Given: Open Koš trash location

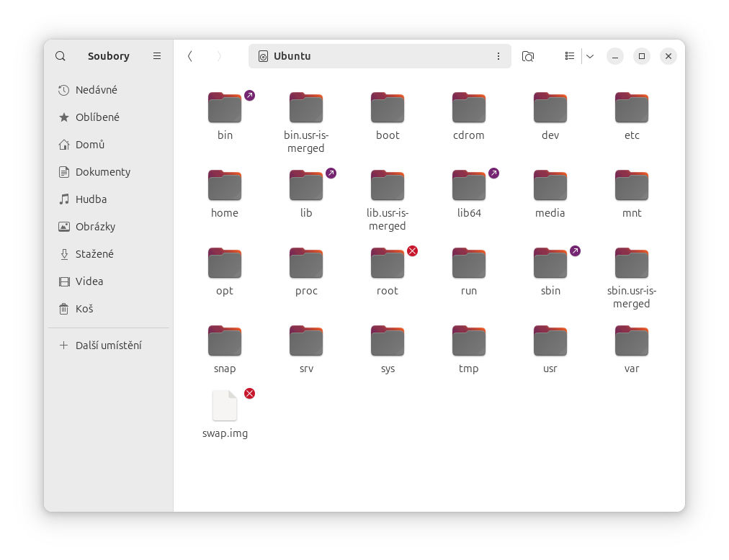Looking at the screenshot, I should [109, 309].
